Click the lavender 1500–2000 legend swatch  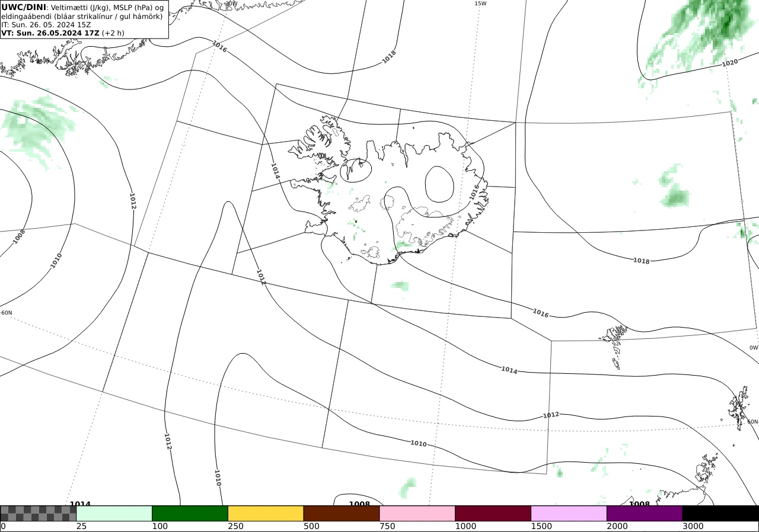coord(569,513)
